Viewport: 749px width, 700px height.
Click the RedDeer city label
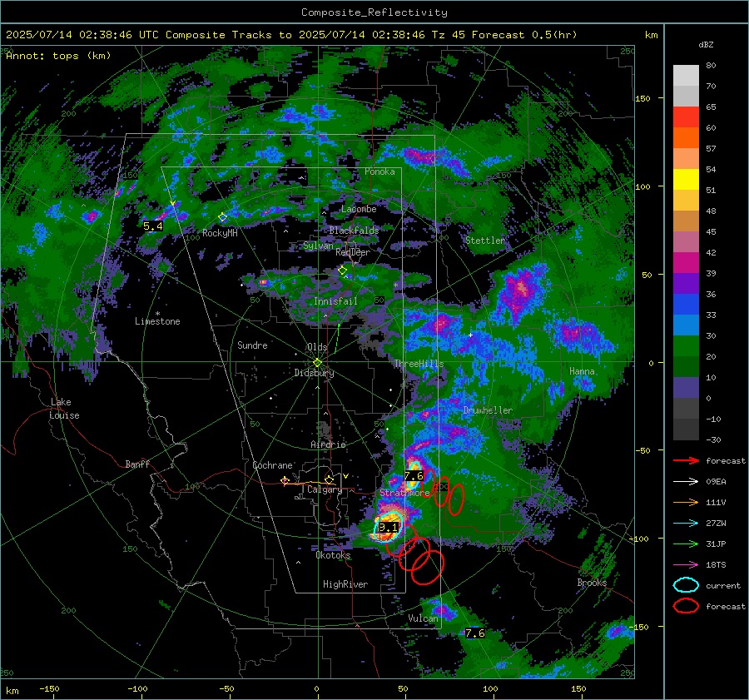[353, 252]
